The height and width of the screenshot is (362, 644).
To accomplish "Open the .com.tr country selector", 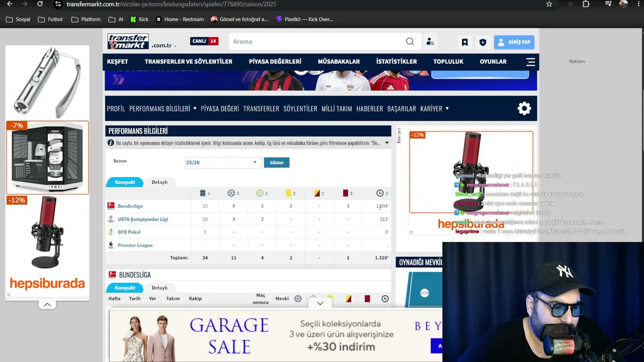I will tap(164, 45).
